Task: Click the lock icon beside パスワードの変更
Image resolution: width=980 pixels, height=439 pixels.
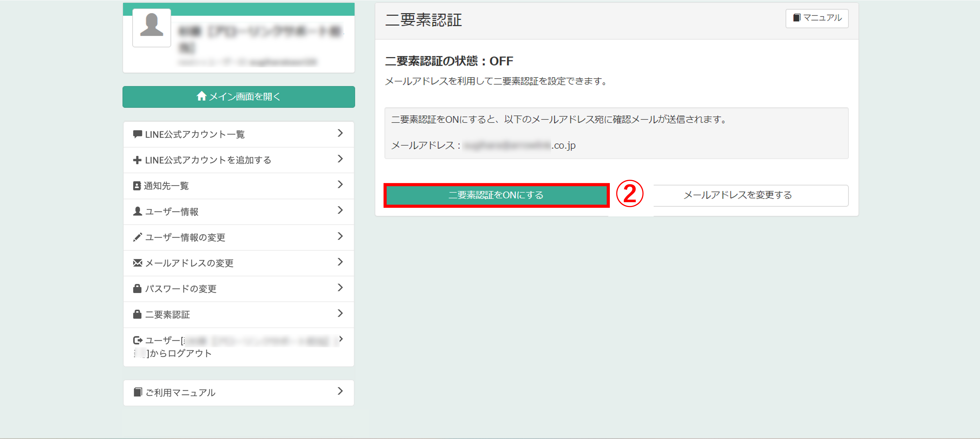Action: click(137, 289)
